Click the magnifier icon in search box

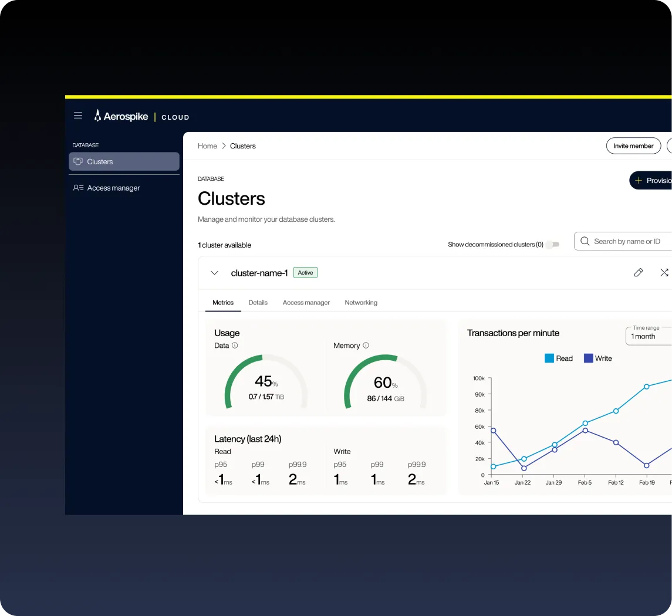(x=585, y=241)
